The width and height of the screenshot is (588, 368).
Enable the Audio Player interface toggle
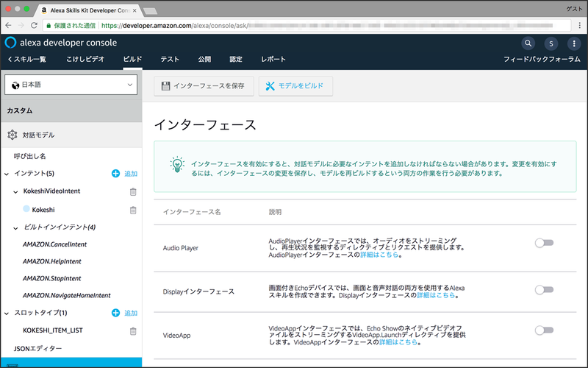tap(544, 243)
